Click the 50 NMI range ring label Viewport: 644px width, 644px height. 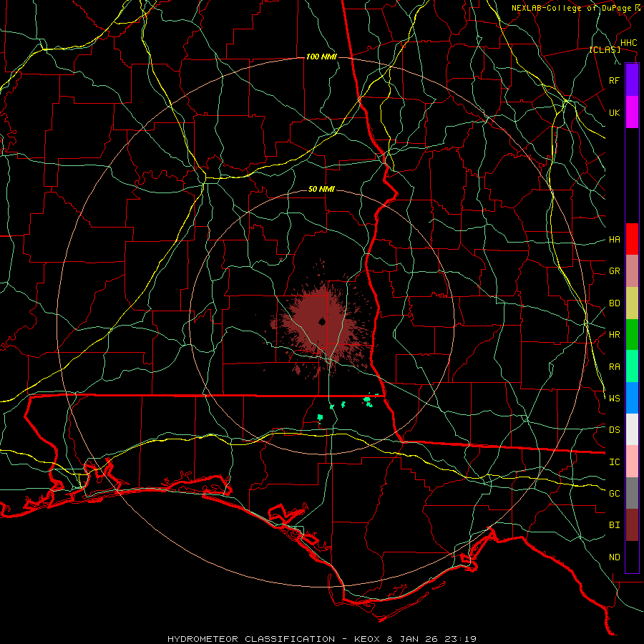coord(321,190)
